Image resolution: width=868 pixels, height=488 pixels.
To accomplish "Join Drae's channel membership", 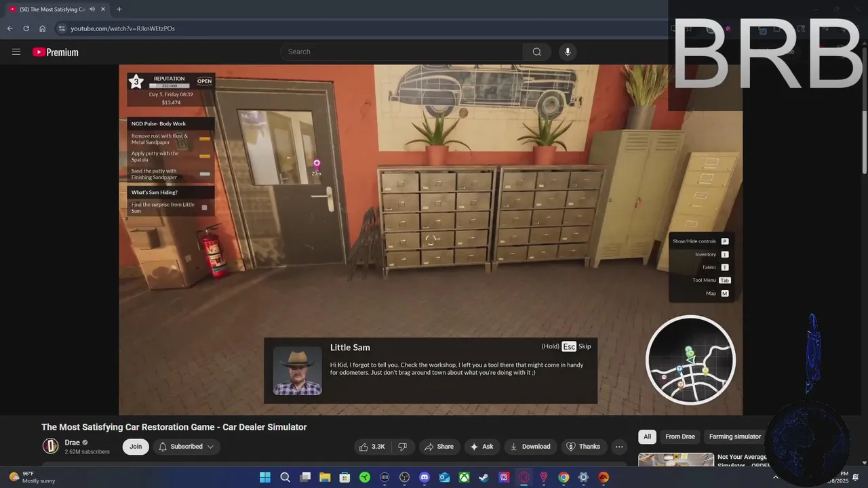I will 136,447.
